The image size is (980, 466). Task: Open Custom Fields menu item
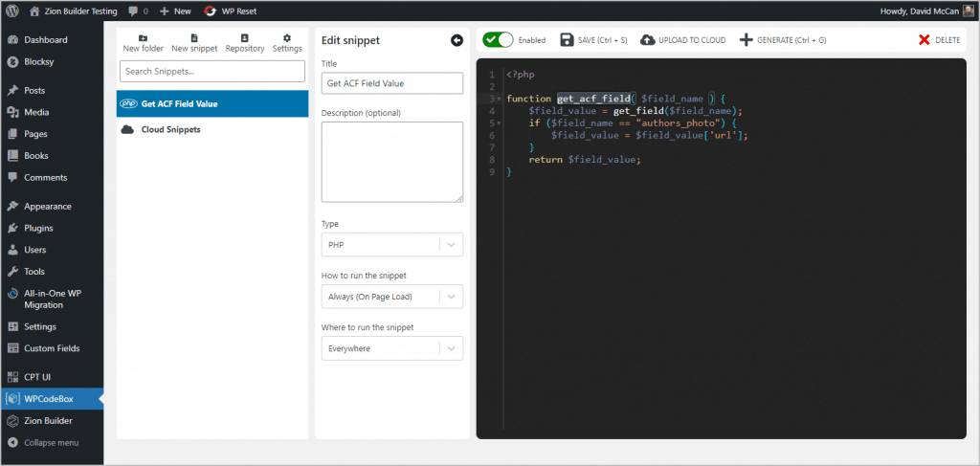52,348
